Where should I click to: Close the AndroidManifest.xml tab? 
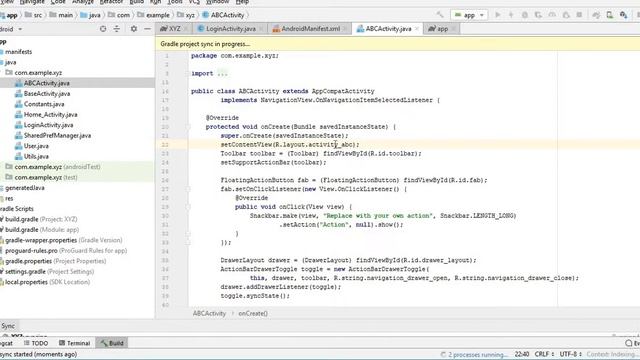tap(345, 29)
